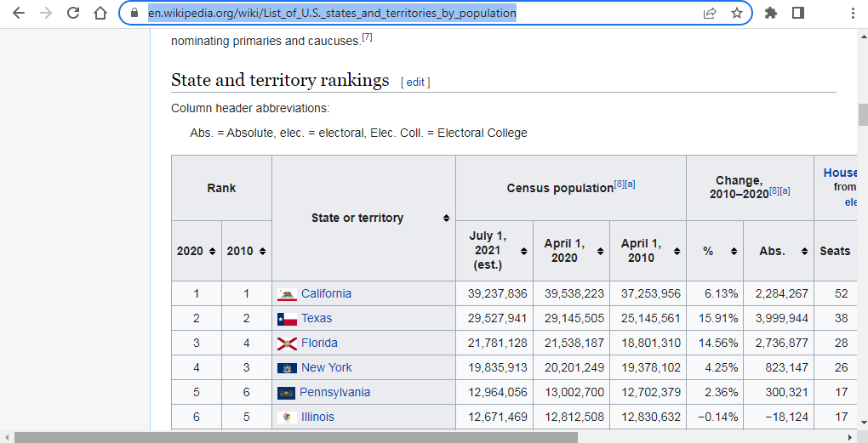Screen dimensions: 868x443
Task: Click the share page icon in address bar
Action: [710, 13]
